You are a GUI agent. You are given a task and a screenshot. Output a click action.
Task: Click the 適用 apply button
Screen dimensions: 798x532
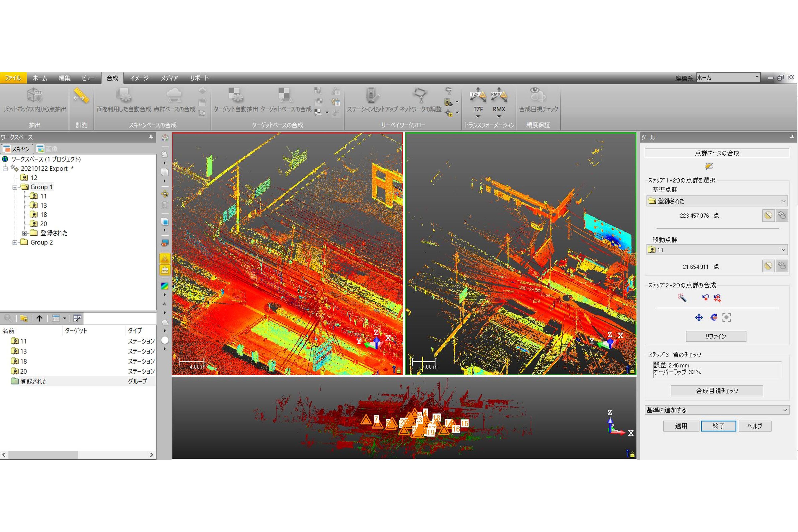[681, 426]
